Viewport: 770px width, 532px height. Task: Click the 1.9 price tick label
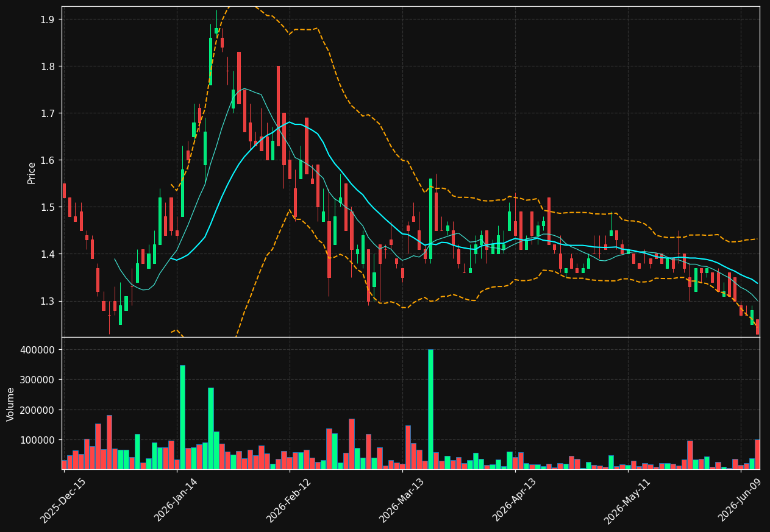(48, 20)
